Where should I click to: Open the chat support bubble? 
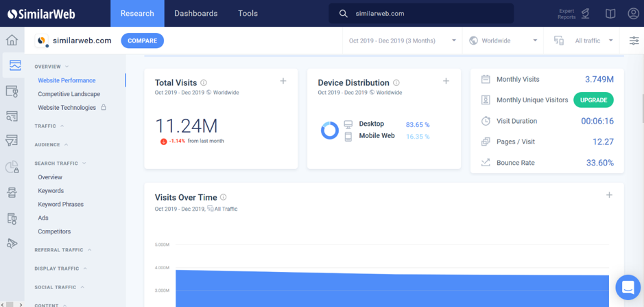pyautogui.click(x=628, y=287)
